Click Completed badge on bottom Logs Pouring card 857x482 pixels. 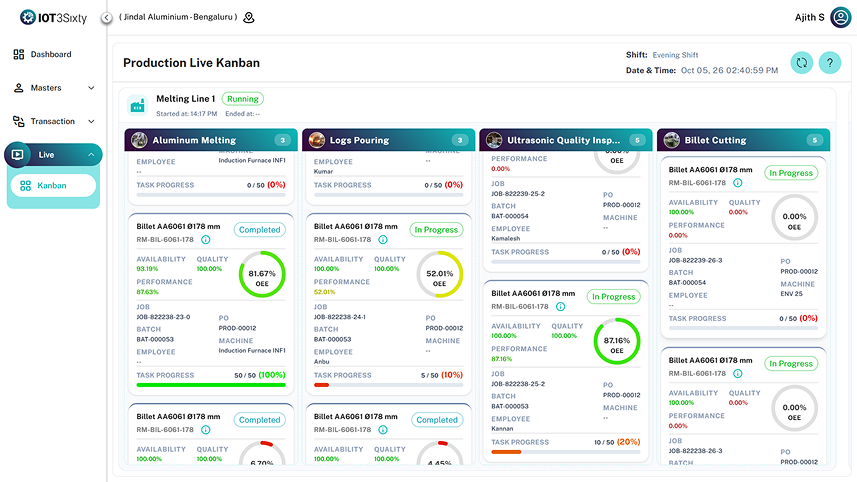437,420
